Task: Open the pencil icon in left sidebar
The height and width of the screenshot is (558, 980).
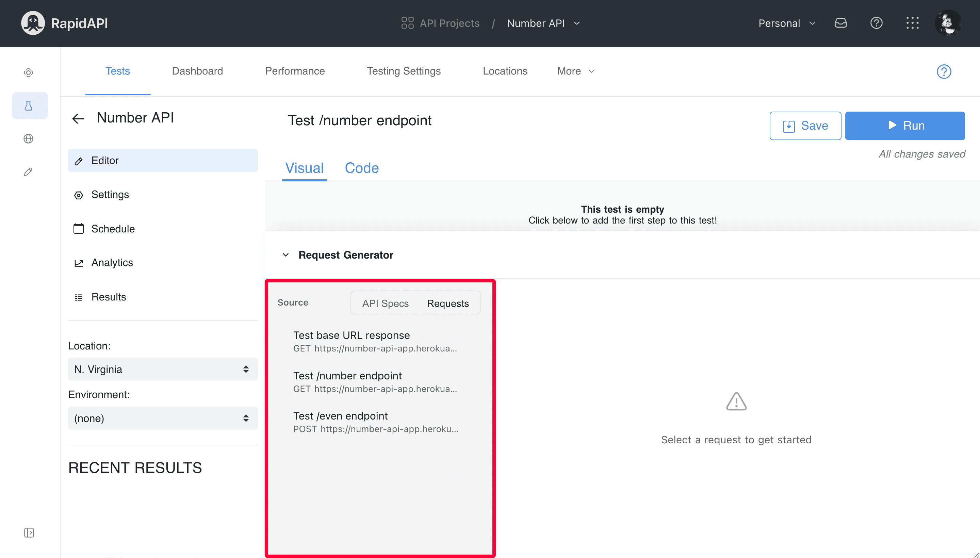Action: pyautogui.click(x=28, y=172)
